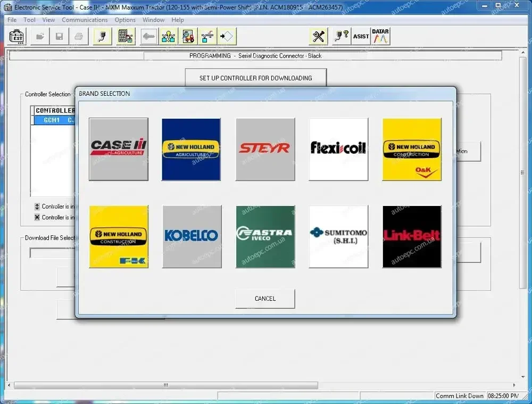Select the Kobelco brand logo

click(191, 236)
